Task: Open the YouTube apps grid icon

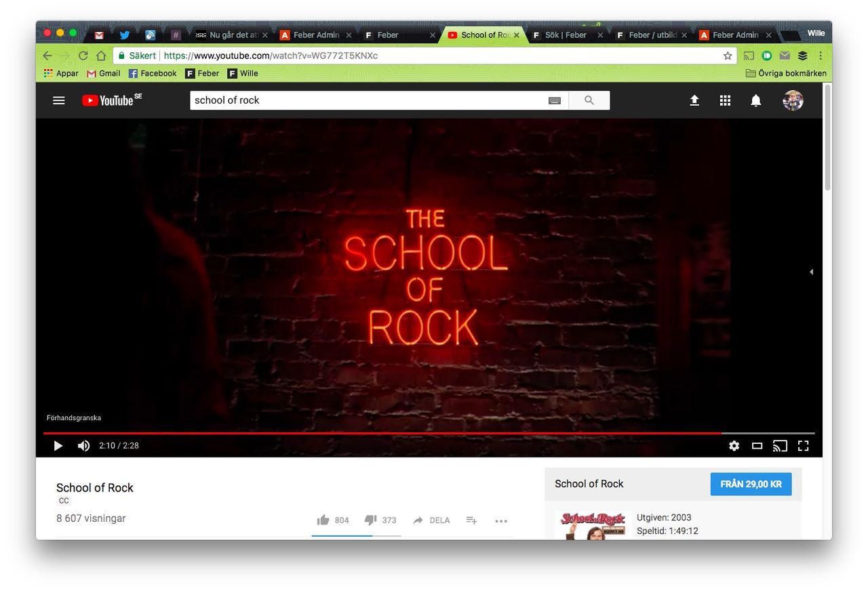Action: 725,100
